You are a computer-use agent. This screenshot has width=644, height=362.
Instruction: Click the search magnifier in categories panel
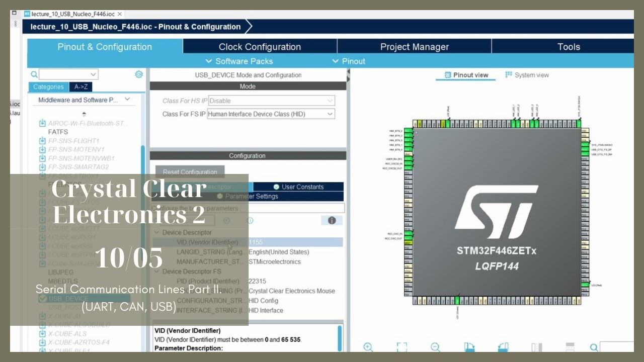[34, 74]
